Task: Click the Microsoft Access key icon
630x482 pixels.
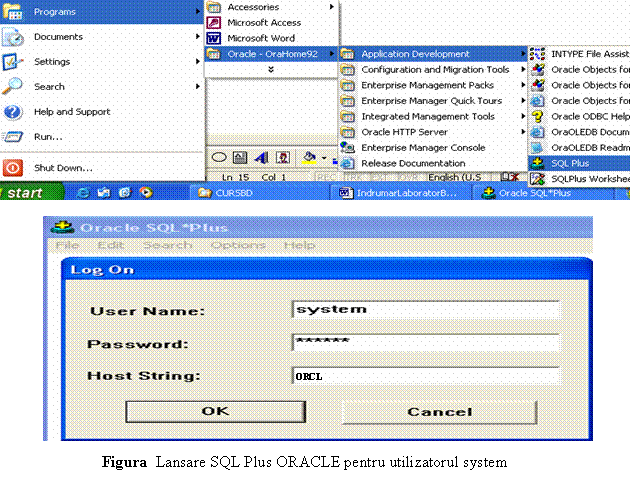Action: [214, 22]
